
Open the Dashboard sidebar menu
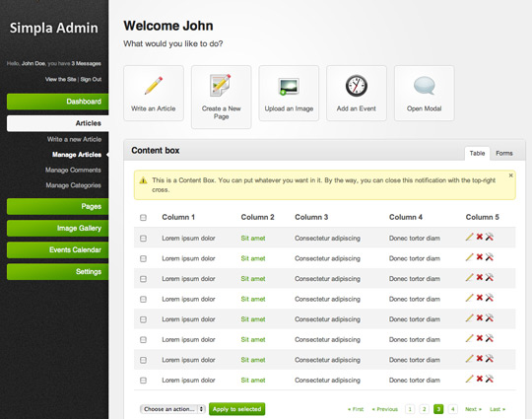coord(58,102)
